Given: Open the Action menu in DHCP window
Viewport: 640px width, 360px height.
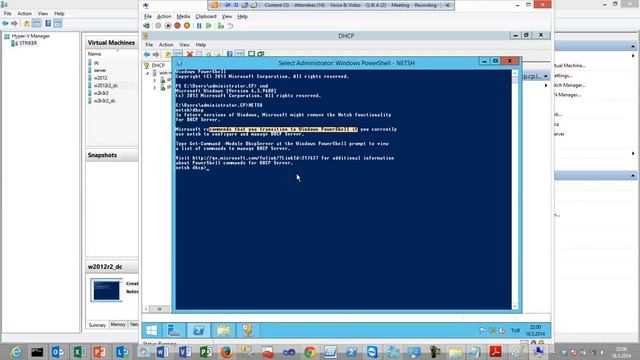Looking at the screenshot, I should [166, 44].
